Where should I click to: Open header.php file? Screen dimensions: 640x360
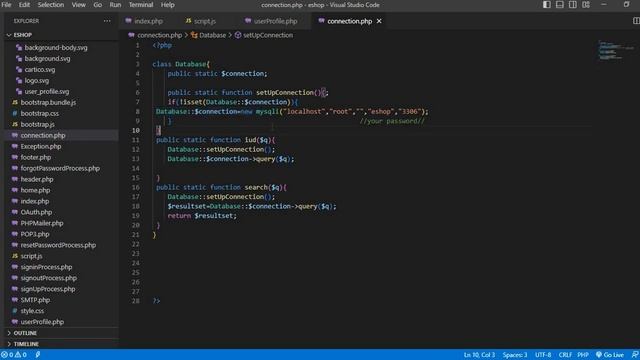click(37, 180)
